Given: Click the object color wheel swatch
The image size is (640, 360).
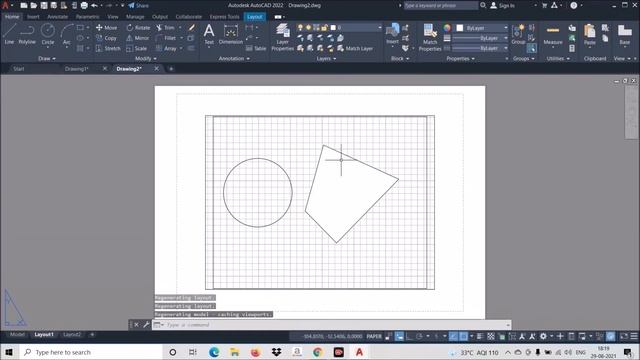Looking at the screenshot, I should 447,28.
